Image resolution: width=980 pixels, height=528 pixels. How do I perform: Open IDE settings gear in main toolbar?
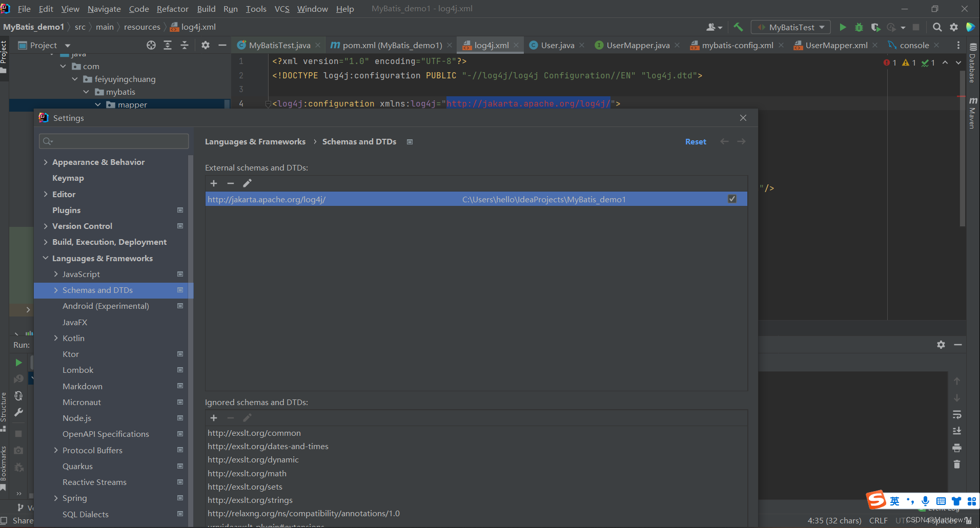click(954, 27)
